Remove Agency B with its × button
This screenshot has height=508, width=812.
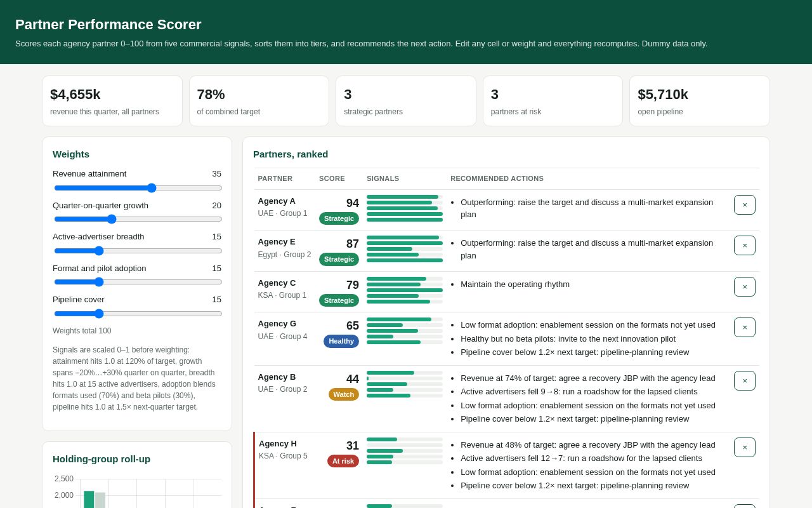[745, 381]
